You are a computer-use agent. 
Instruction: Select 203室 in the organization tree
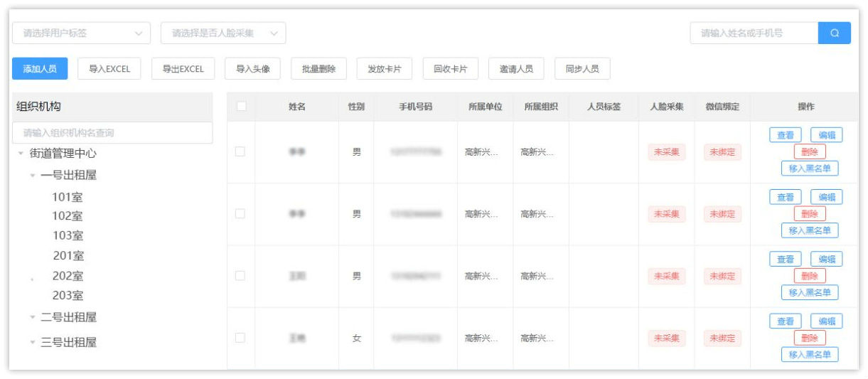click(x=68, y=295)
